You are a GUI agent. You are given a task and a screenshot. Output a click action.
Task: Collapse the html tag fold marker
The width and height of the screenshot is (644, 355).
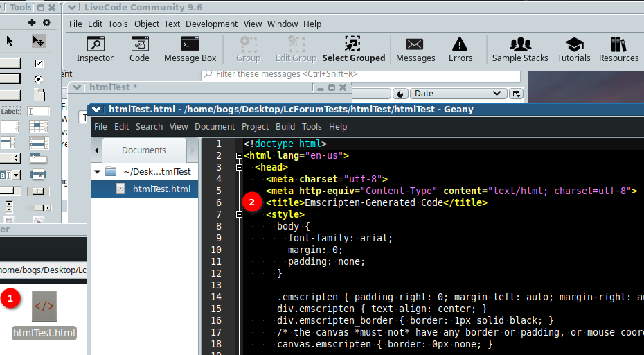239,156
